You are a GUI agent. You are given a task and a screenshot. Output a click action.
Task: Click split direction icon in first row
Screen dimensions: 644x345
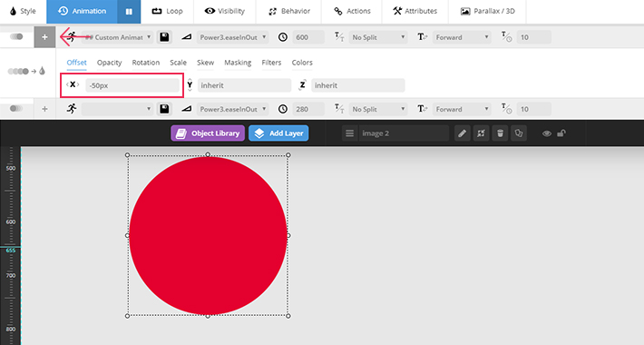[422, 37]
